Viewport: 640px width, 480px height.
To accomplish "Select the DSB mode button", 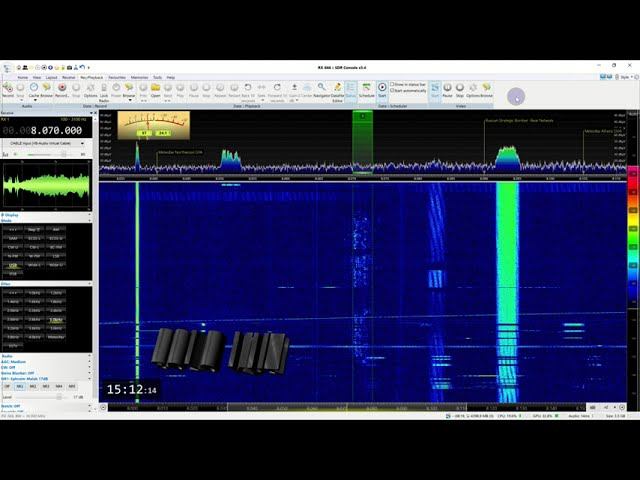I will 13,273.
